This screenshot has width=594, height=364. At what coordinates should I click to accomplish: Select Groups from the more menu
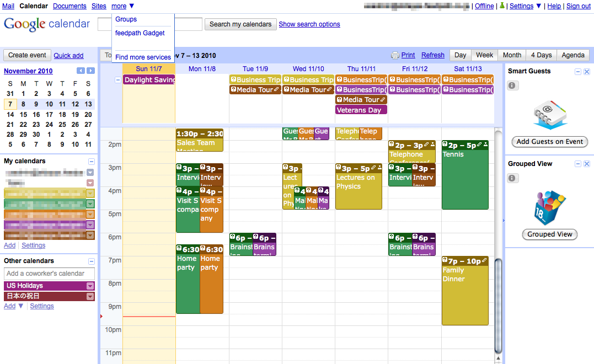tap(126, 19)
